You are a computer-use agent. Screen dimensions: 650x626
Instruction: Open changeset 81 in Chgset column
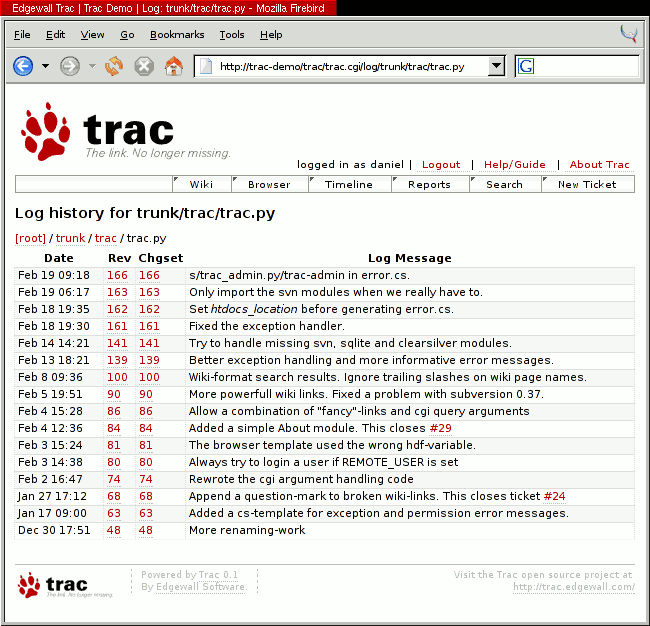pos(146,445)
